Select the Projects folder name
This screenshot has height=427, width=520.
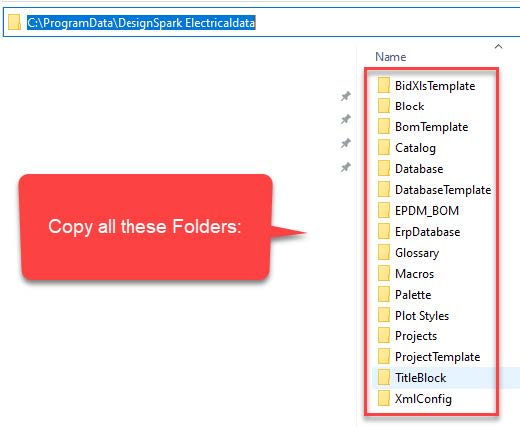tap(416, 336)
